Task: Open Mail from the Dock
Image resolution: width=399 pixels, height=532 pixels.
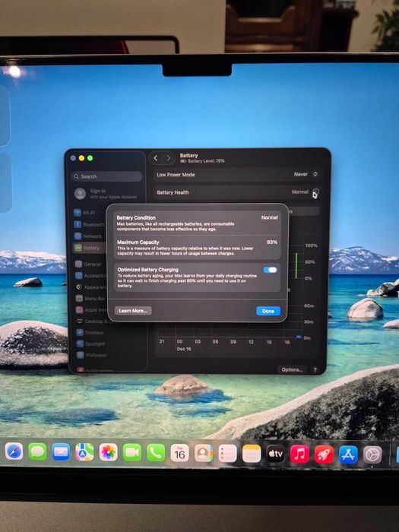Action: [61, 452]
